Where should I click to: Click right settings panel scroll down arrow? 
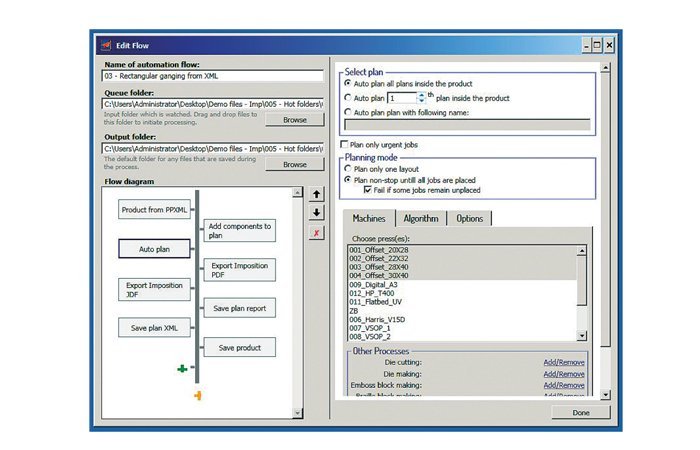click(605, 394)
